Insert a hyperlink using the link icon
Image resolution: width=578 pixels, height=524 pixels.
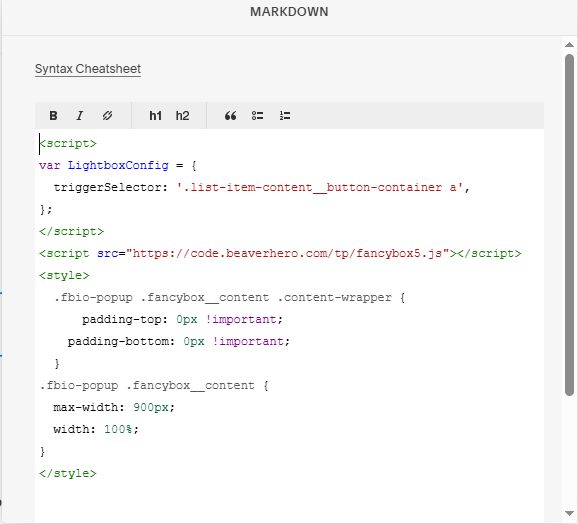107,116
